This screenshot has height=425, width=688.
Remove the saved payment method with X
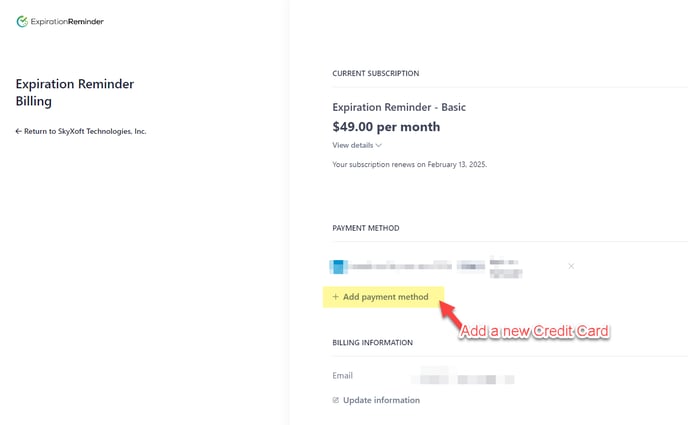coord(571,266)
